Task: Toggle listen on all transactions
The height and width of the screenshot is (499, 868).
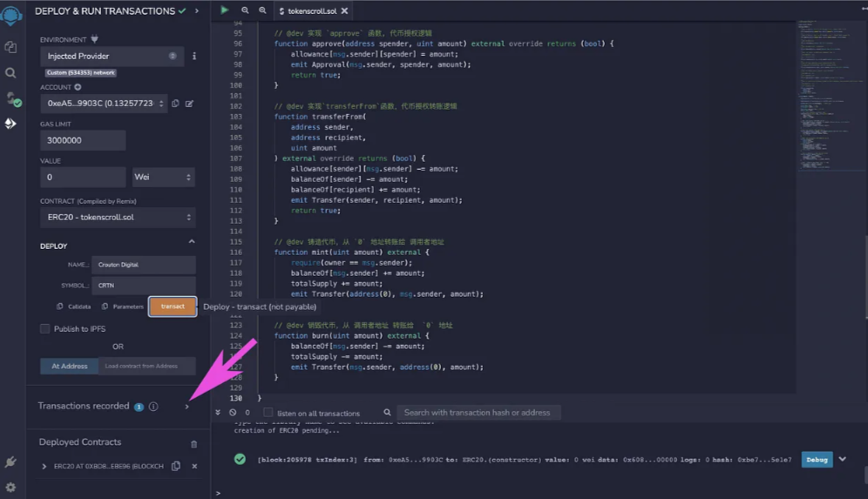Action: pyautogui.click(x=268, y=413)
